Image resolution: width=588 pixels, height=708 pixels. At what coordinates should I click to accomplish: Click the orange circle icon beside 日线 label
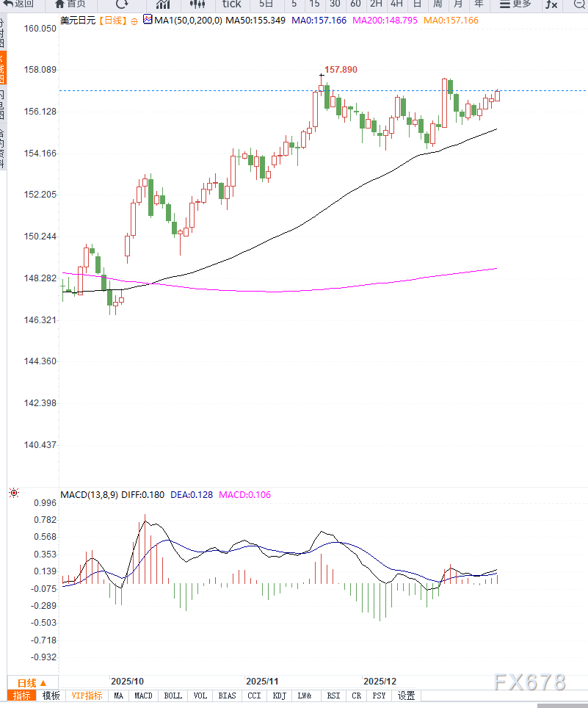(x=134, y=21)
